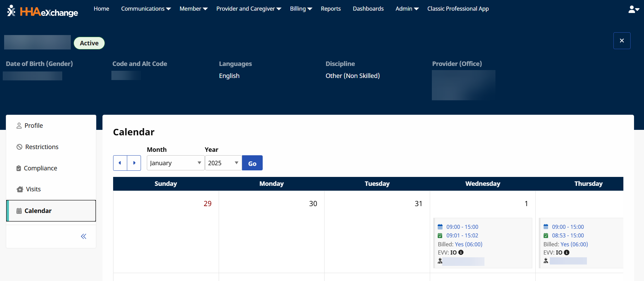644x281 pixels.
Task: Collapse the sidebar with double chevron
Action: point(84,236)
